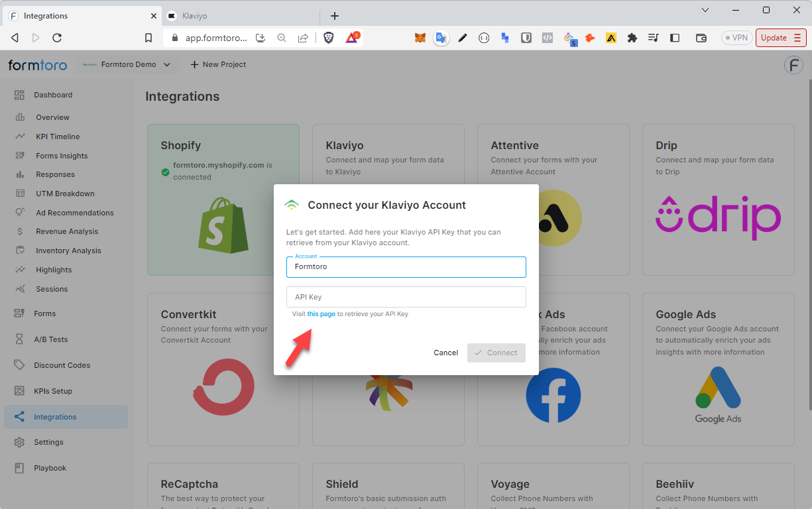Click the Update button
The width and height of the screenshot is (812, 509).
tap(781, 38)
